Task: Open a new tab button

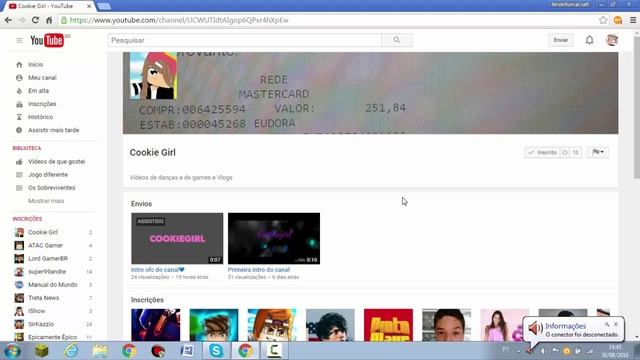Action: point(104,6)
